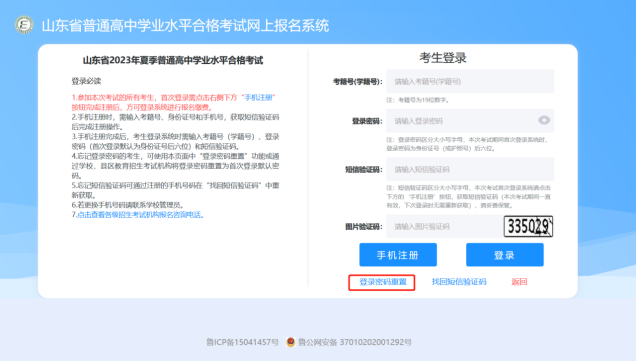Click the red 返回 link
Screen dimensions: 637x362
coord(519,282)
